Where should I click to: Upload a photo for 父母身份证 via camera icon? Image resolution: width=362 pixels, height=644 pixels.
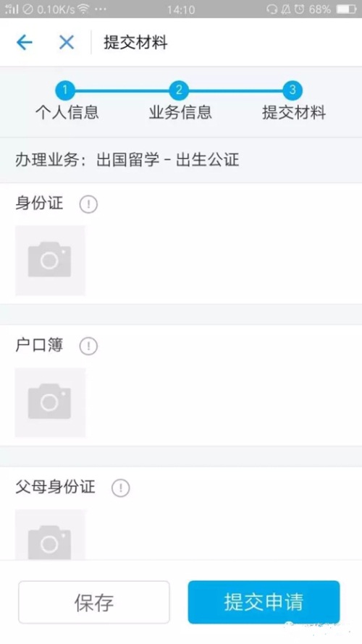[x=50, y=535]
